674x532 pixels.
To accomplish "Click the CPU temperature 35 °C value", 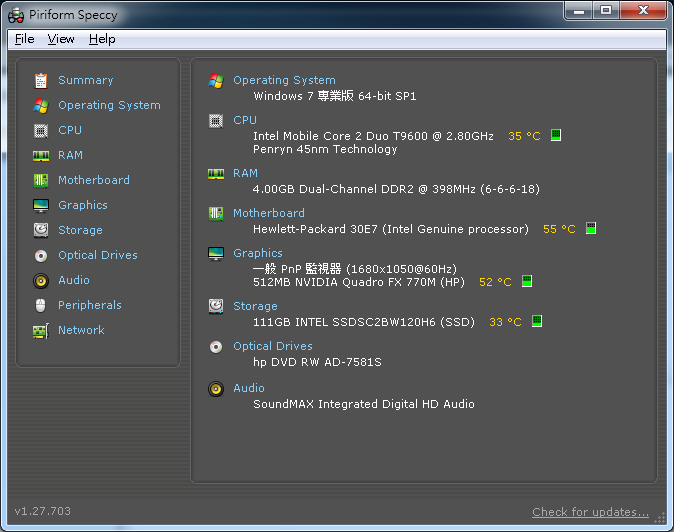I will [524, 136].
